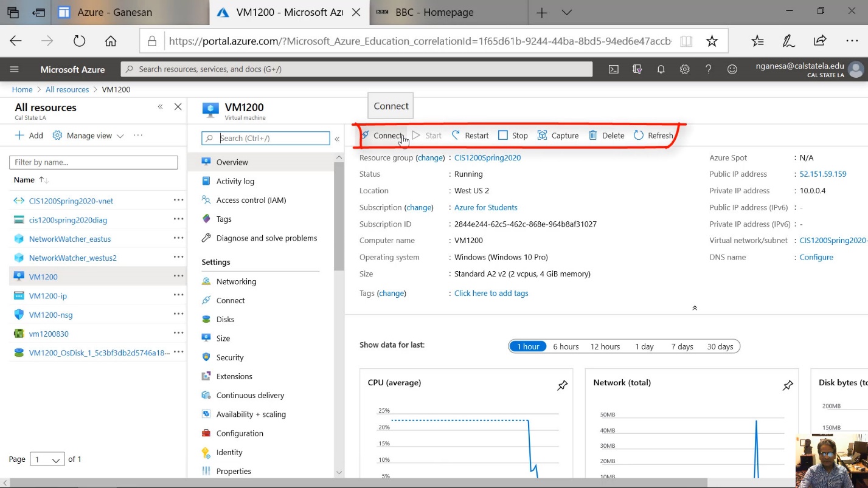Choose the 1 day time range
The width and height of the screenshot is (868, 488).
pyautogui.click(x=644, y=346)
